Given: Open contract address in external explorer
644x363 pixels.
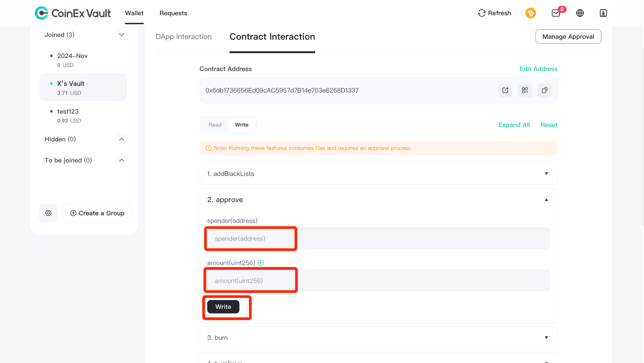Looking at the screenshot, I should pyautogui.click(x=505, y=90).
